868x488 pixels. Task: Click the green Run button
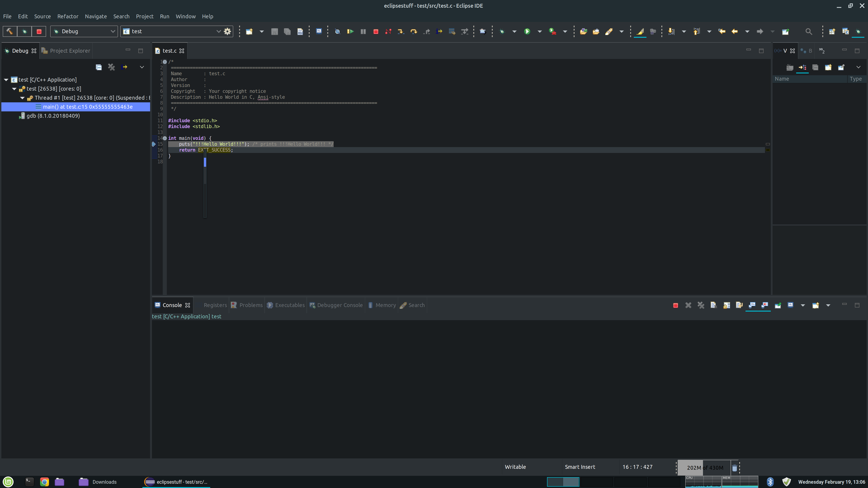click(527, 31)
